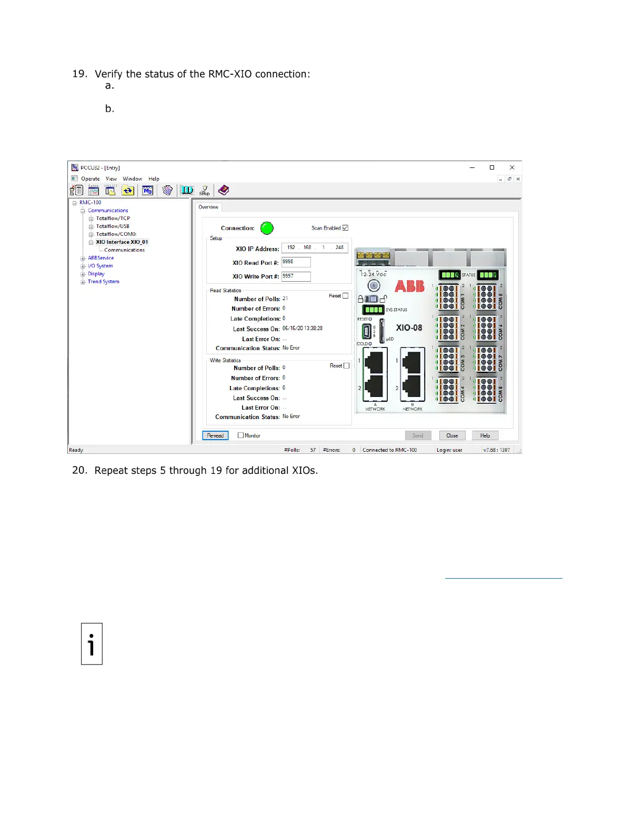Click the XIO Read Port # field

(x=296, y=262)
